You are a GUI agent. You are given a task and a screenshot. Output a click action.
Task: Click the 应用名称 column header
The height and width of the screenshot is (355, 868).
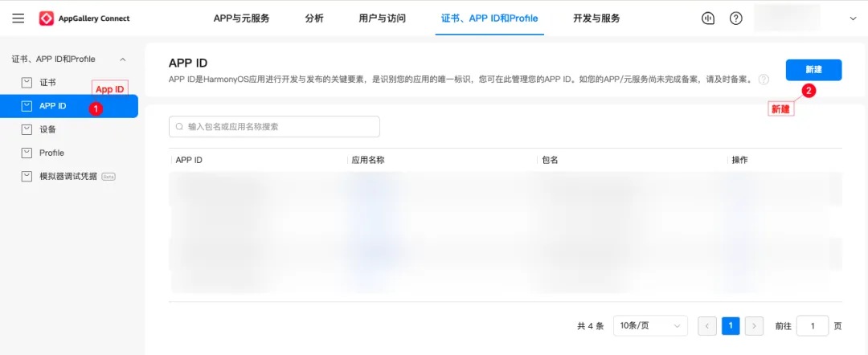click(368, 160)
